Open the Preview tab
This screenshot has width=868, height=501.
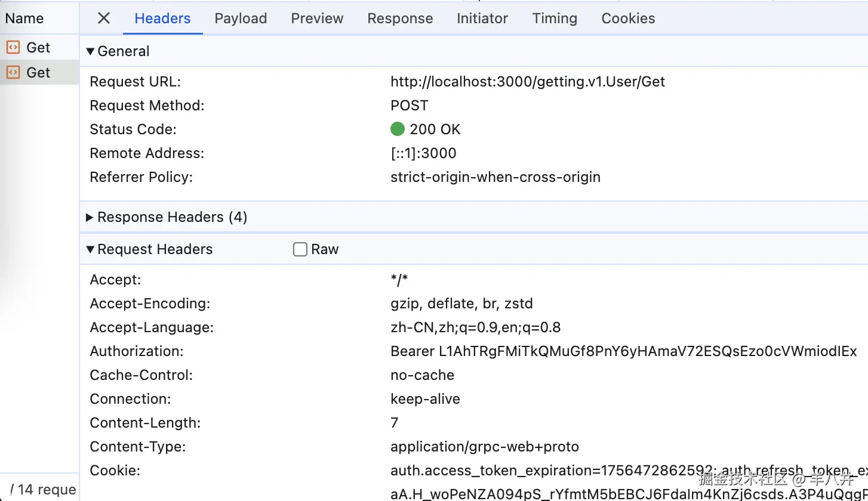click(x=317, y=18)
